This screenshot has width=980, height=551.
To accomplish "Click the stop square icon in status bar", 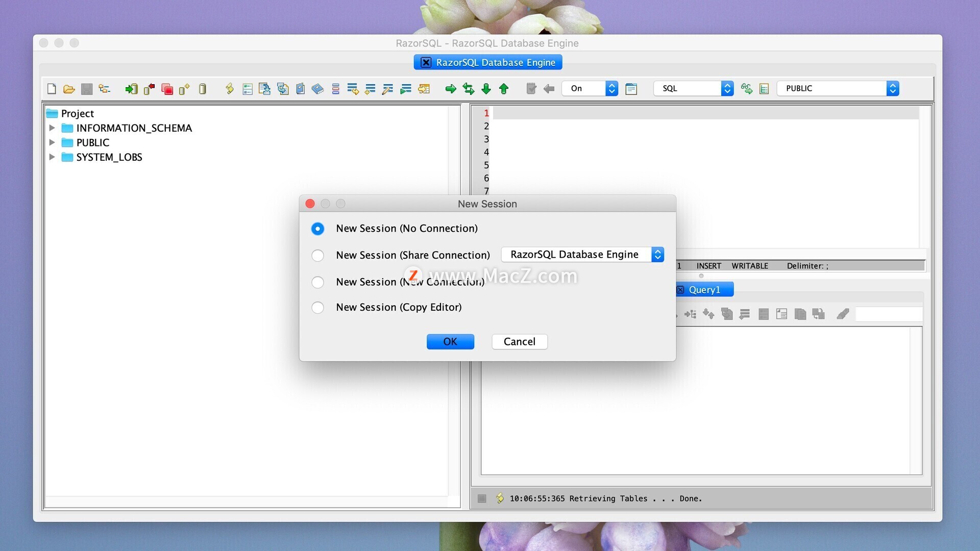I will (x=482, y=498).
